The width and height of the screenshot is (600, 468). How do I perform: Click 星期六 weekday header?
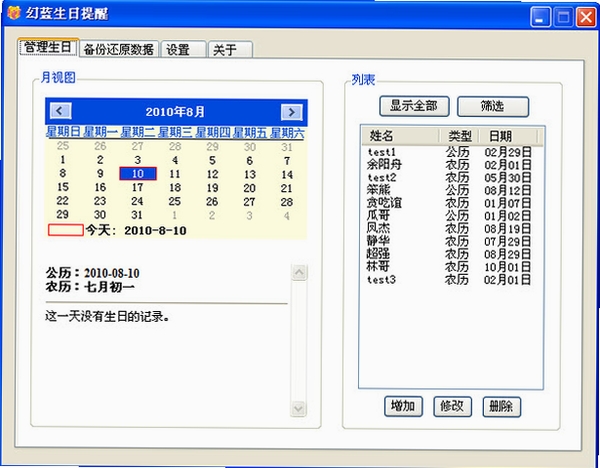(287, 133)
